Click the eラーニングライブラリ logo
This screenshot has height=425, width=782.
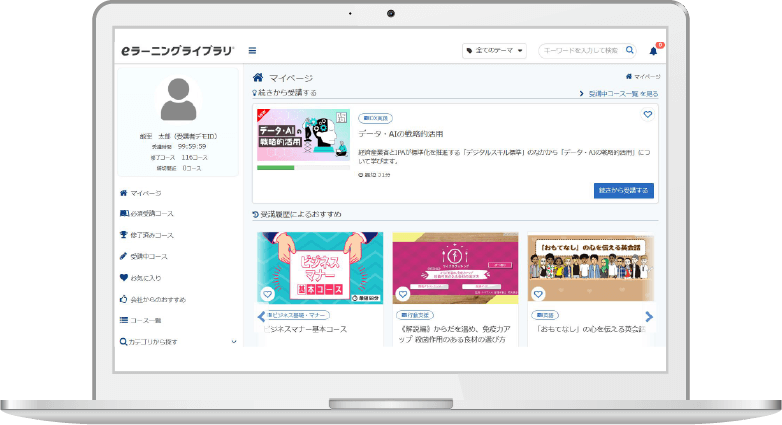point(177,50)
